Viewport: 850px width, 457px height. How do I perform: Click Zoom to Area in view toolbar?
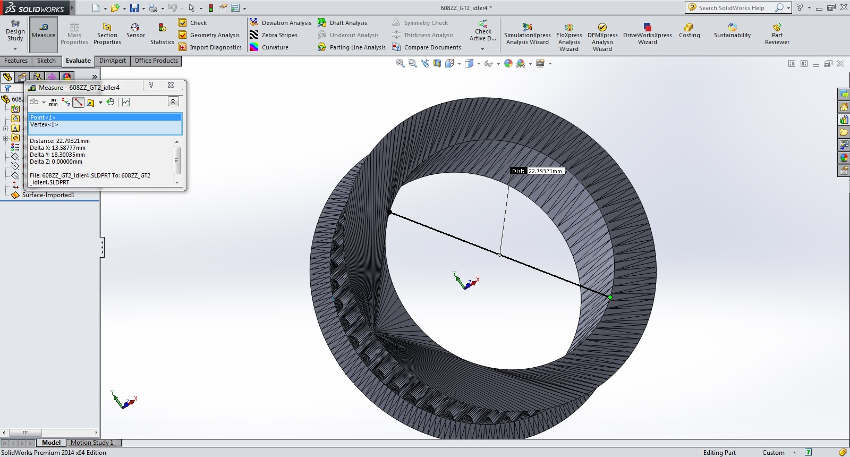(413, 63)
